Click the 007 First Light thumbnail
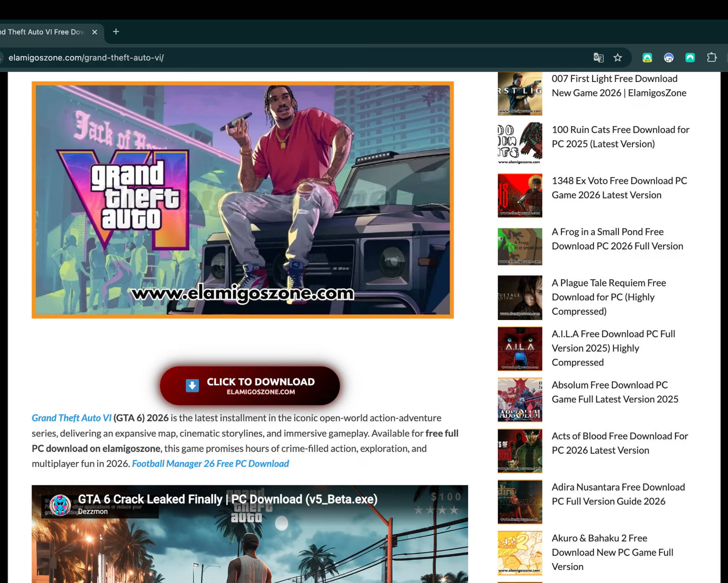 pyautogui.click(x=520, y=94)
